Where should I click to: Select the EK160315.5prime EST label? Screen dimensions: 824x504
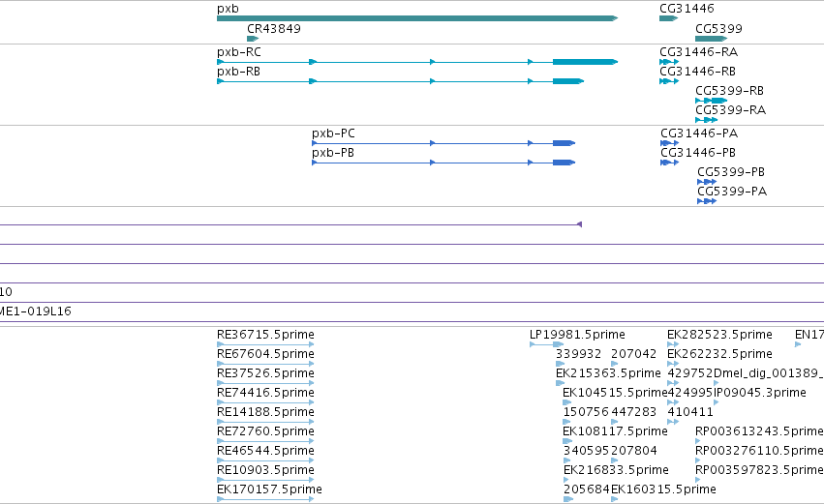pos(663,490)
